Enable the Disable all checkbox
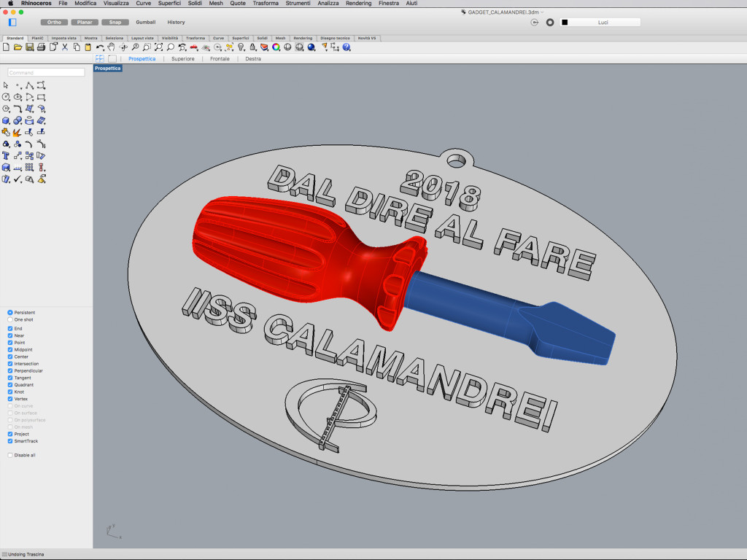This screenshot has width=747, height=560. pyautogui.click(x=10, y=455)
